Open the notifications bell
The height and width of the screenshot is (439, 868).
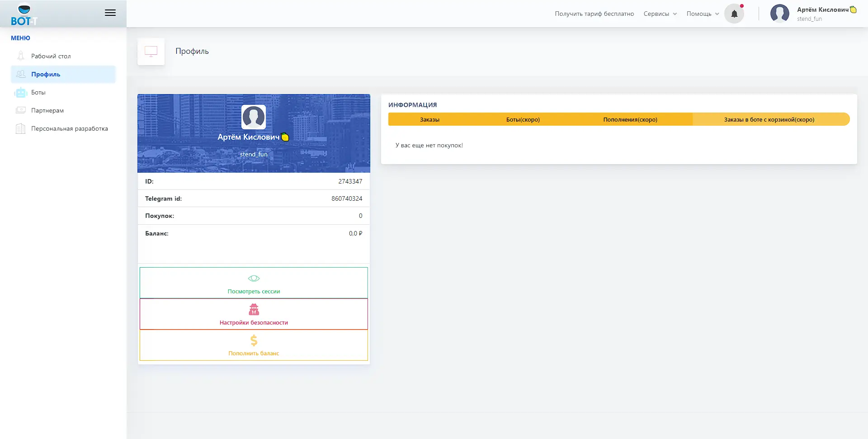click(x=734, y=14)
